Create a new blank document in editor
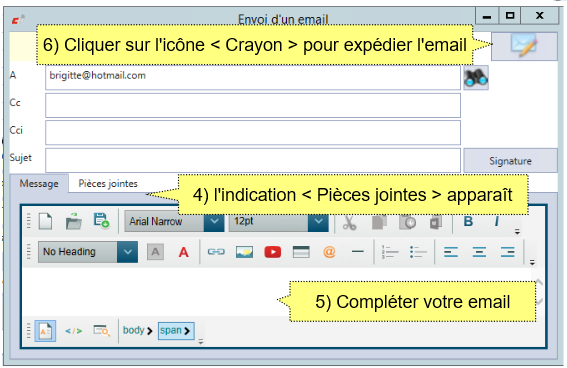 tap(46, 221)
